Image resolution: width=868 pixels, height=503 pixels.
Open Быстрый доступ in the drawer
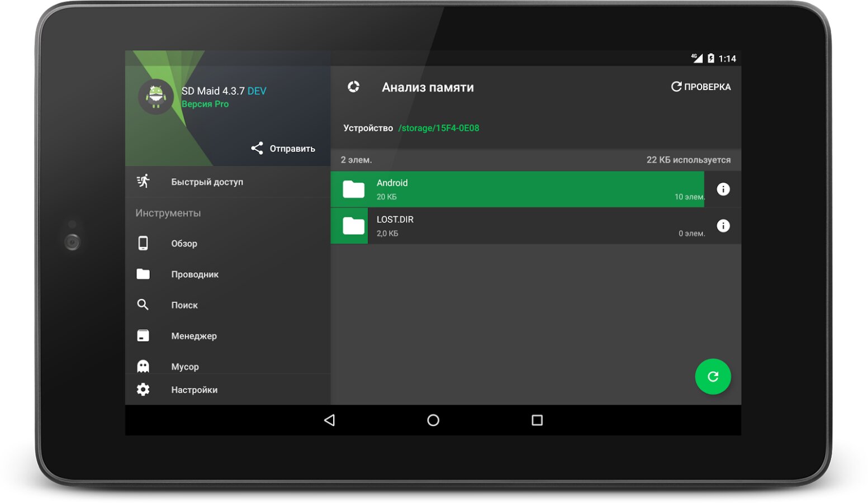click(x=207, y=182)
